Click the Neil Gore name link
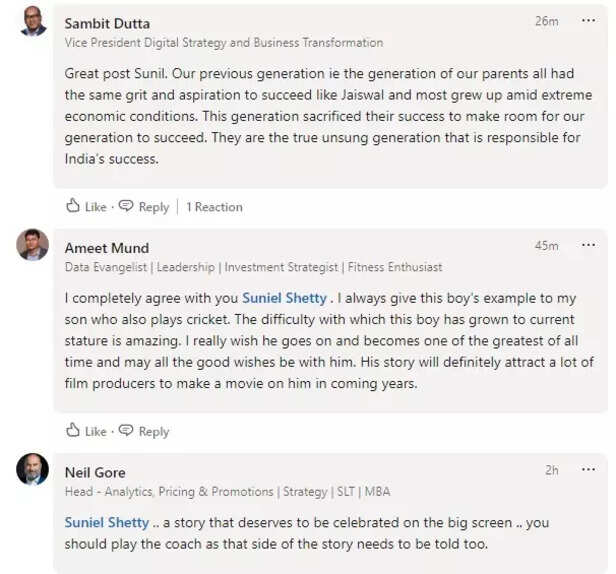Screen dimensions: 616x574 (95, 472)
